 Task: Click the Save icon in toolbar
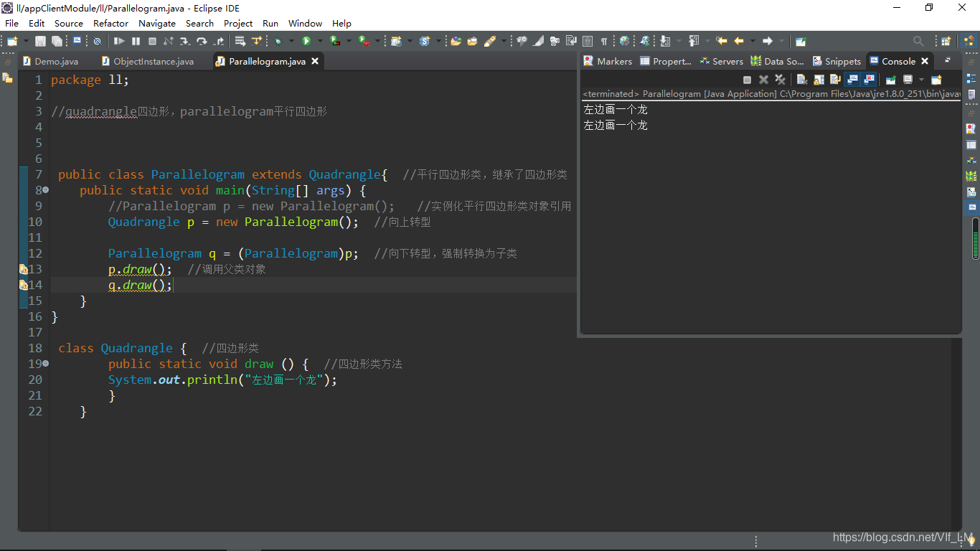coord(41,41)
